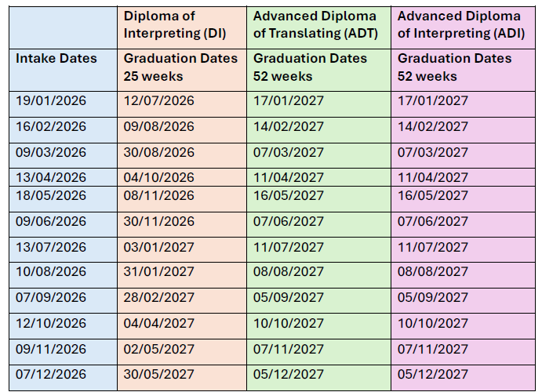
Task: Select intake date 19/01/2026 cell
Action: tap(52, 101)
